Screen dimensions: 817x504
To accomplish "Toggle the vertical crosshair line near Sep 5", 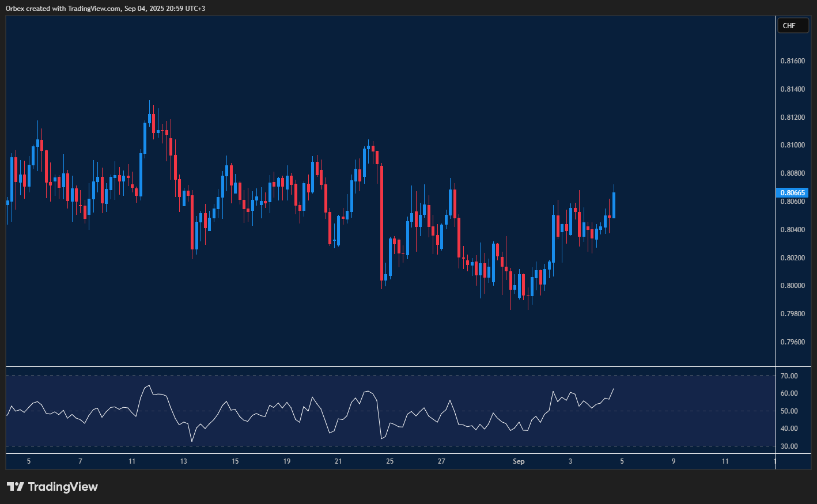I will point(776,230).
